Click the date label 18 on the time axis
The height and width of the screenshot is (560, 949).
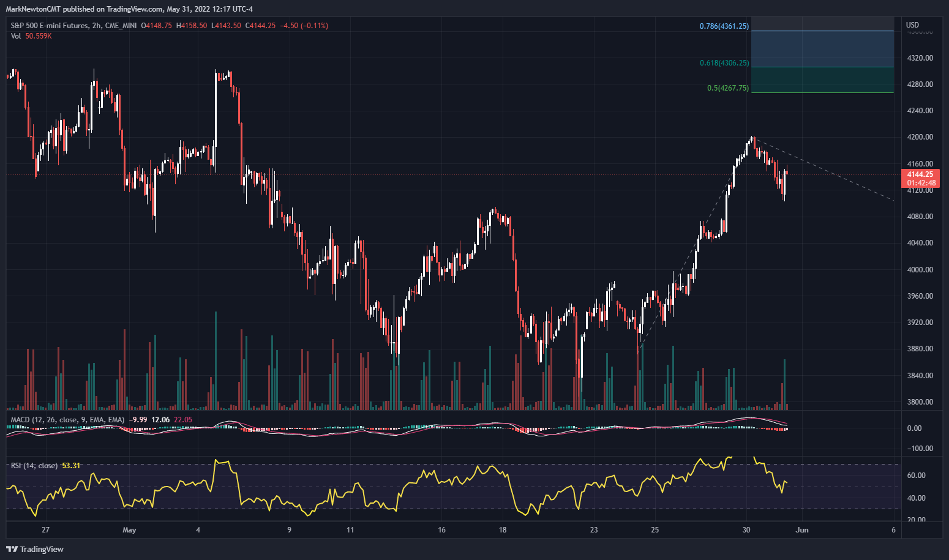coord(503,530)
